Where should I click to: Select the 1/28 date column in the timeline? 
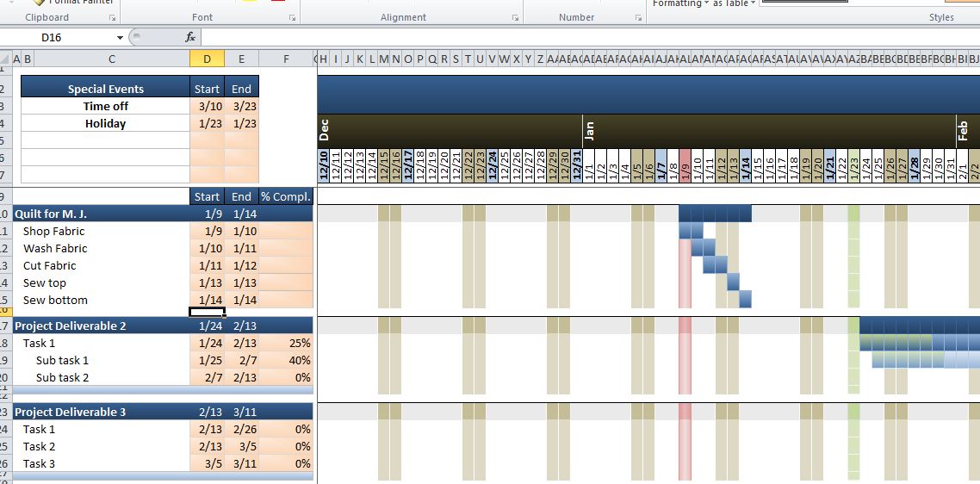point(915,165)
